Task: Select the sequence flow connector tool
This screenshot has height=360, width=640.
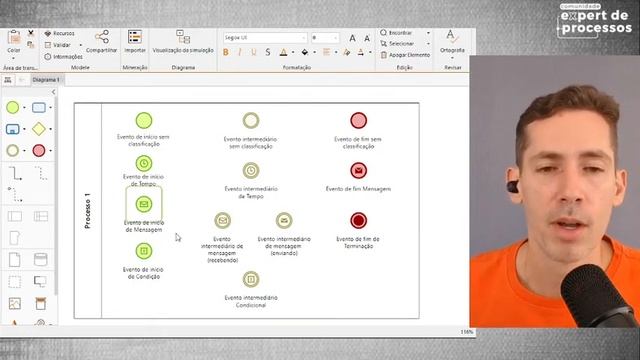Action: click(15, 173)
